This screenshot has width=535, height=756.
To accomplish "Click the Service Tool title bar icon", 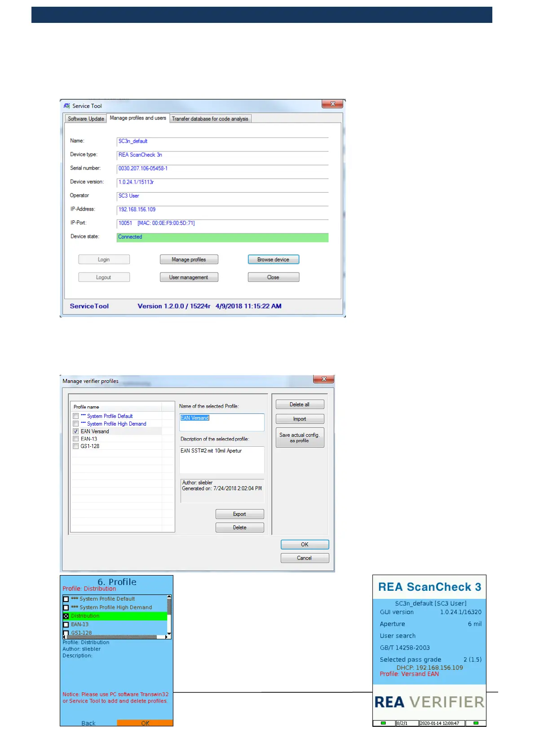I will 66,106.
